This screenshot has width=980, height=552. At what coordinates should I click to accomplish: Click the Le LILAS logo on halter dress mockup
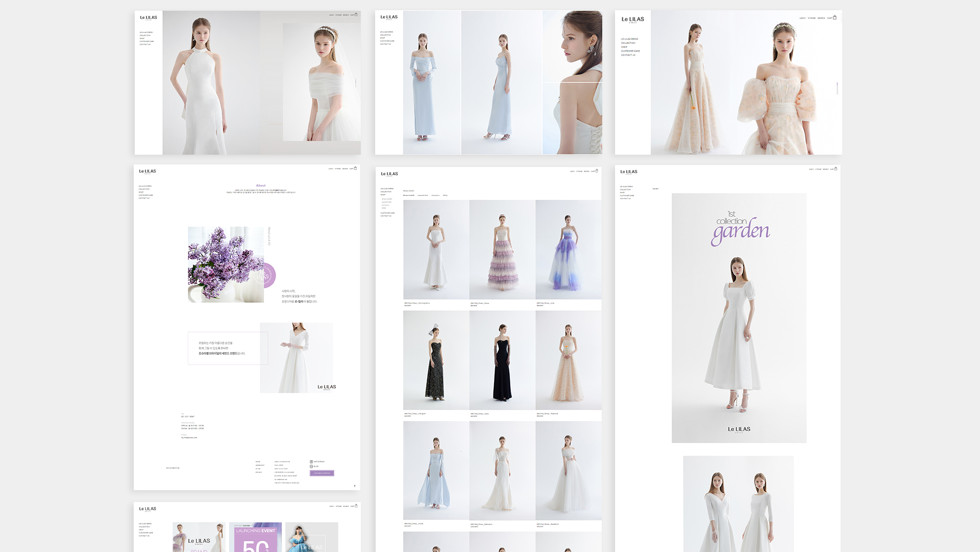(149, 18)
